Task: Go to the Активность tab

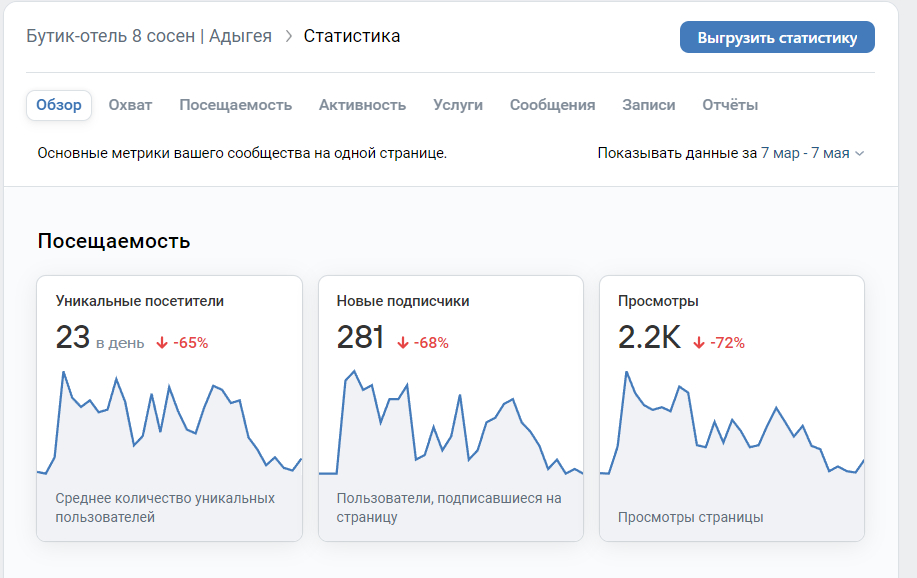Action: coord(362,105)
